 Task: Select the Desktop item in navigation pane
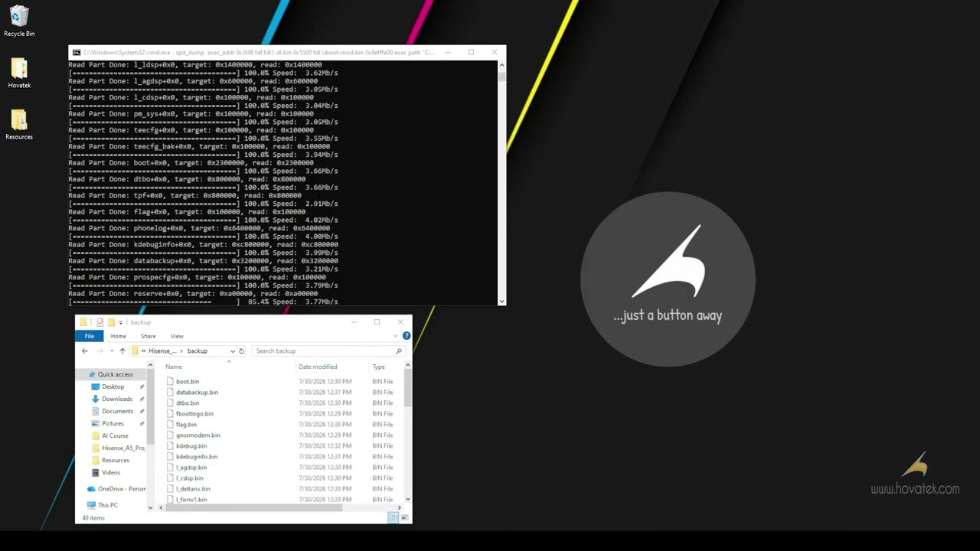point(113,386)
